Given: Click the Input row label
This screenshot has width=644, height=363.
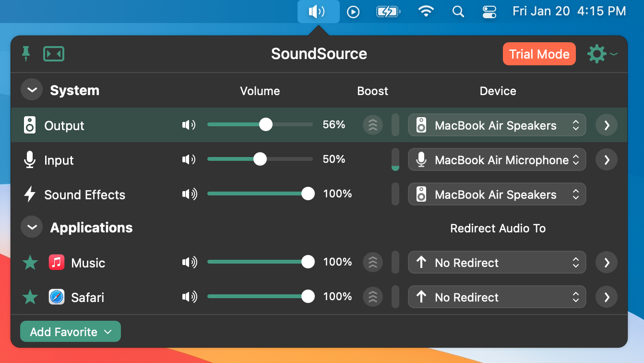Looking at the screenshot, I should tap(59, 160).
